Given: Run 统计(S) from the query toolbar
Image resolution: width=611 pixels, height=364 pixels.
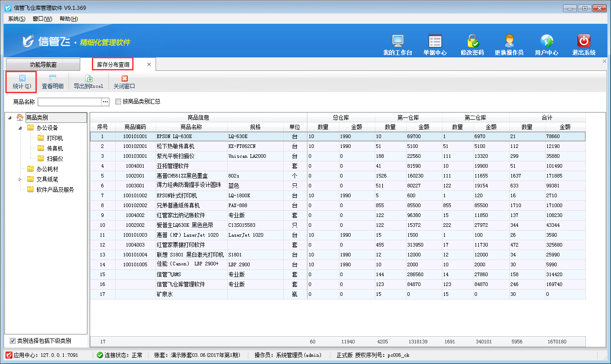Looking at the screenshot, I should (x=21, y=82).
